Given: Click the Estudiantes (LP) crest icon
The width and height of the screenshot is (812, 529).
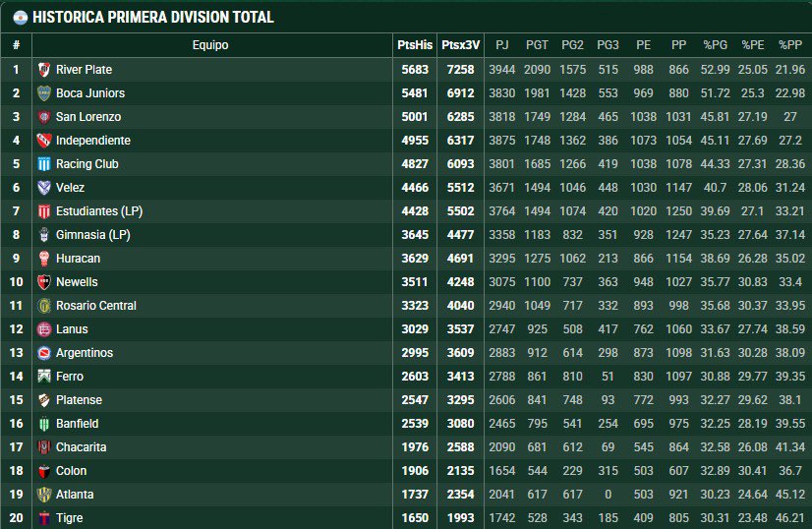Looking at the screenshot, I should click(x=44, y=210).
